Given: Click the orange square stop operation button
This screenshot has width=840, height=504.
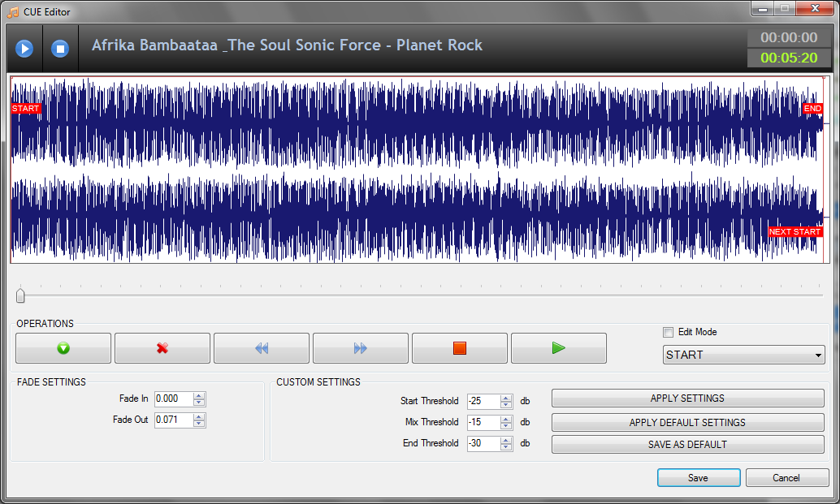Looking at the screenshot, I should click(x=460, y=348).
